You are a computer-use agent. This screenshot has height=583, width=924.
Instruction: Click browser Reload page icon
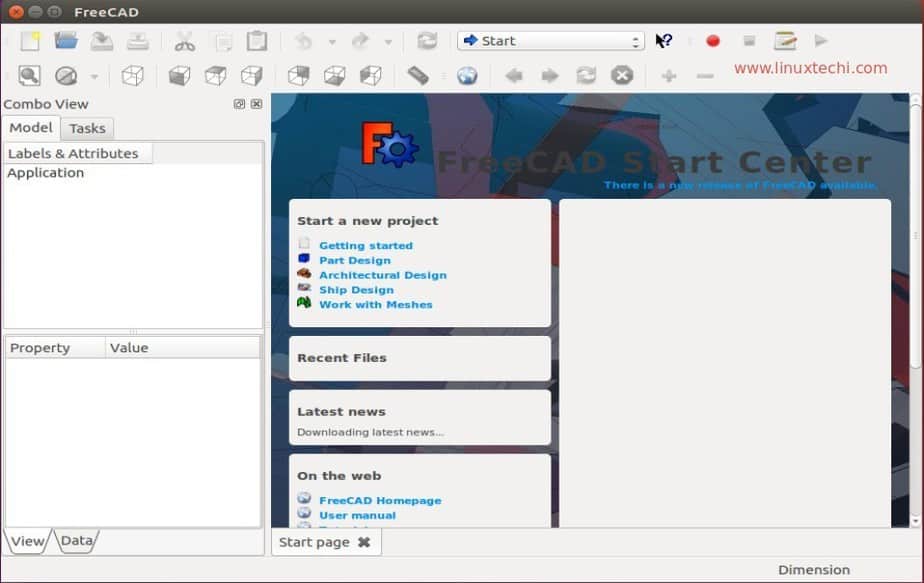(586, 75)
